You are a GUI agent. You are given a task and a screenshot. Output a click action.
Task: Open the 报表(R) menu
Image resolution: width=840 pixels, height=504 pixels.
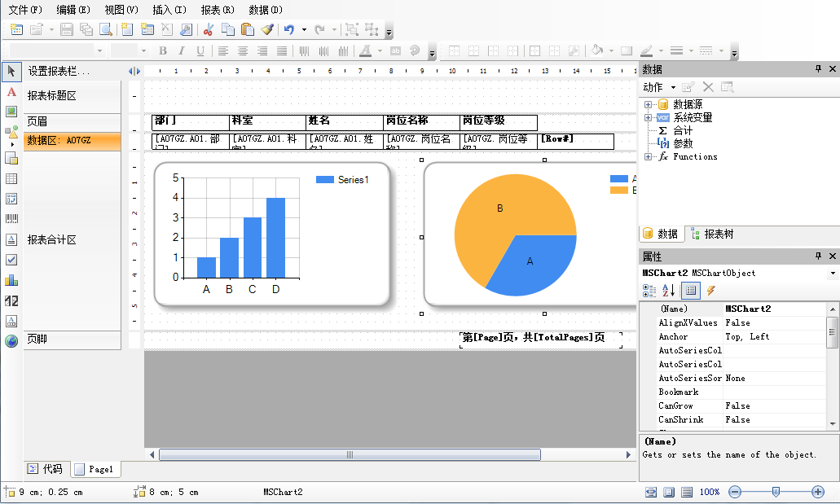[x=218, y=10]
